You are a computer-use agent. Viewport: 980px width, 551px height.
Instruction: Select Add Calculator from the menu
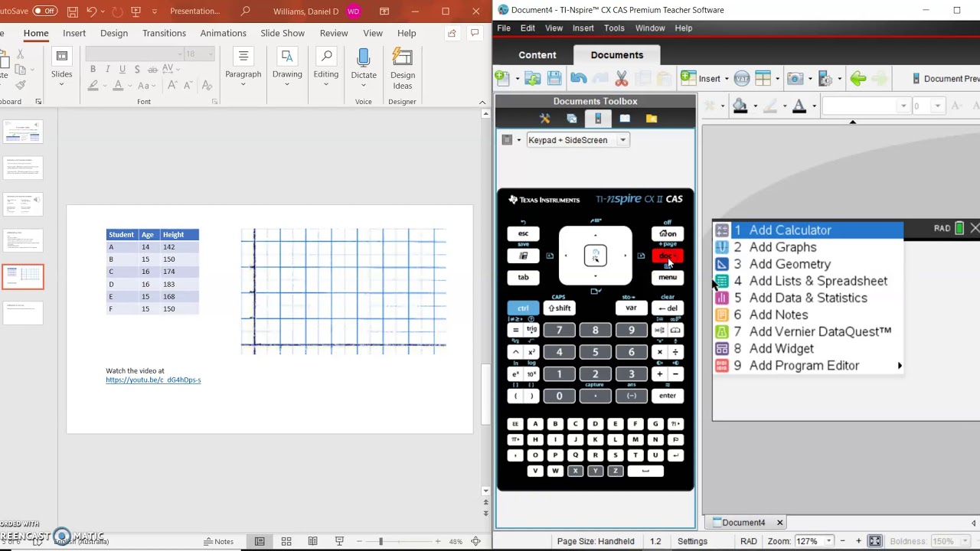tap(808, 230)
